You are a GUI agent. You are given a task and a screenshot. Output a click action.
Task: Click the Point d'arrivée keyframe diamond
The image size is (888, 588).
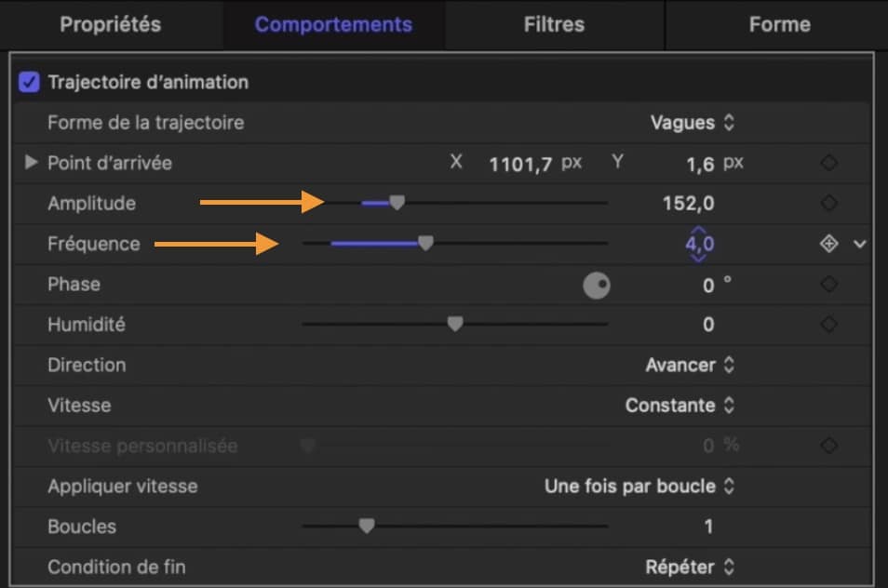[828, 163]
